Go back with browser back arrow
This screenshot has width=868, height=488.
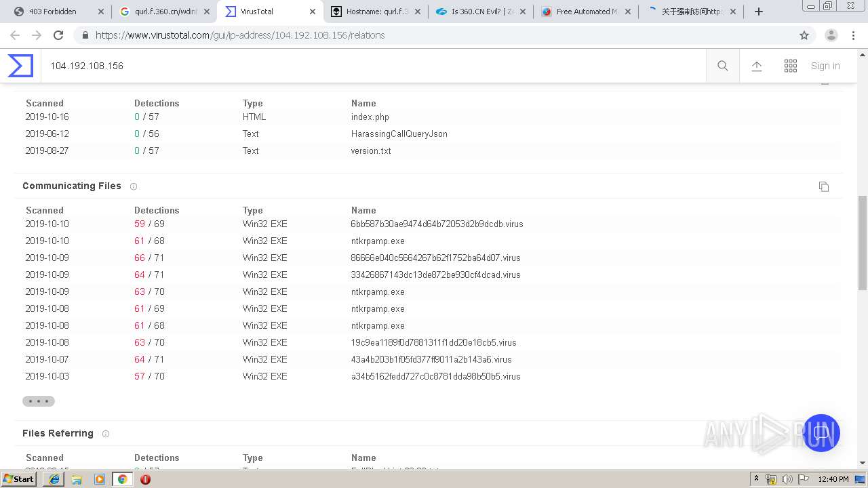tap(15, 35)
